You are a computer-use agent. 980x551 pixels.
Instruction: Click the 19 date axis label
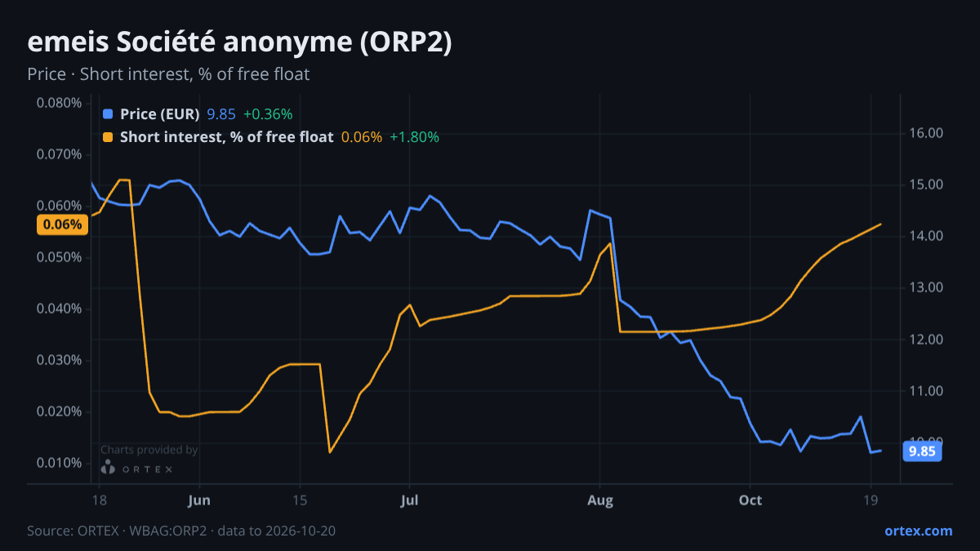point(871,500)
